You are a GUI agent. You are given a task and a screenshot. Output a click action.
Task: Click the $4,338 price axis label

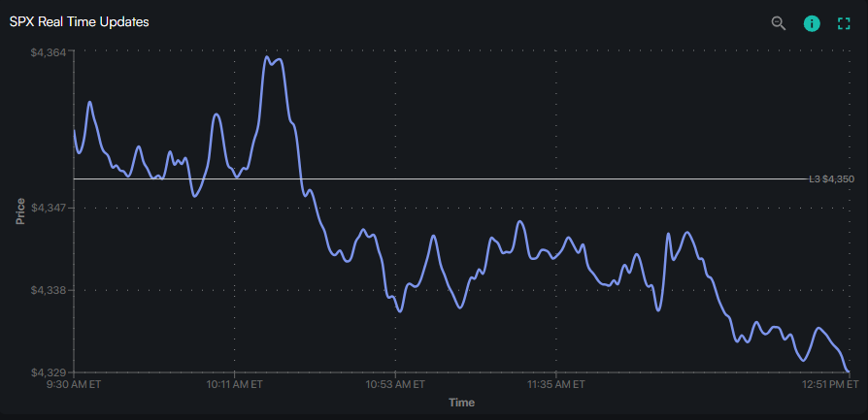[49, 290]
